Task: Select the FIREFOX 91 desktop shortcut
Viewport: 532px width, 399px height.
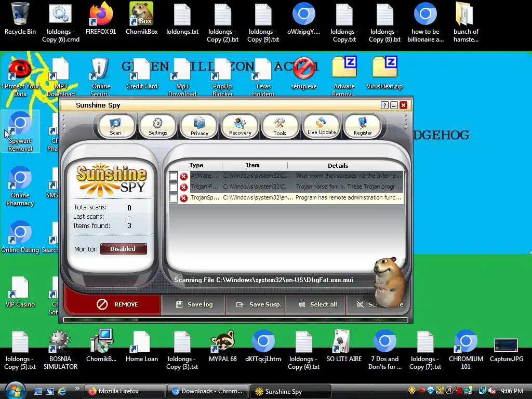Action: (x=101, y=19)
